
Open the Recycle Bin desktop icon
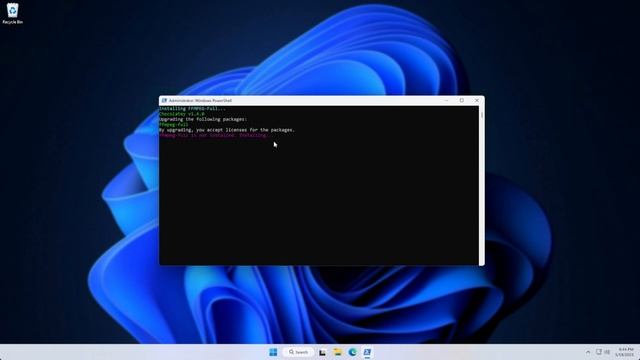coord(13,13)
